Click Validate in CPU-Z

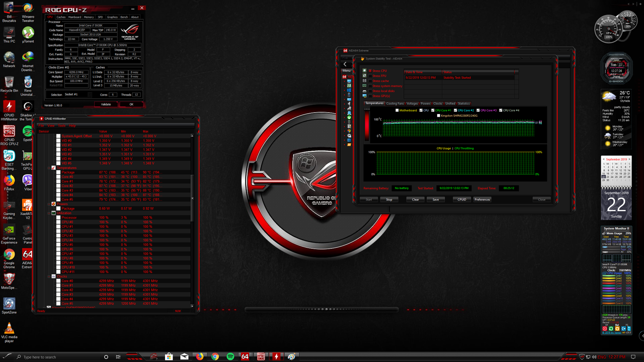[106, 105]
